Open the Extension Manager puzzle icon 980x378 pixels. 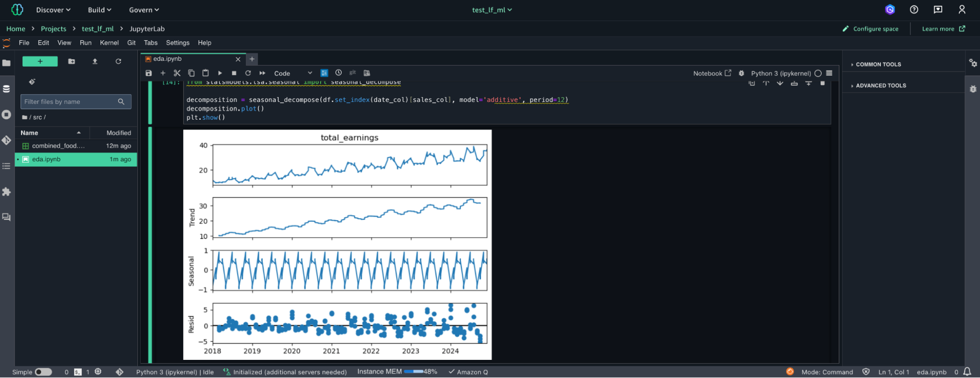pyautogui.click(x=6, y=192)
